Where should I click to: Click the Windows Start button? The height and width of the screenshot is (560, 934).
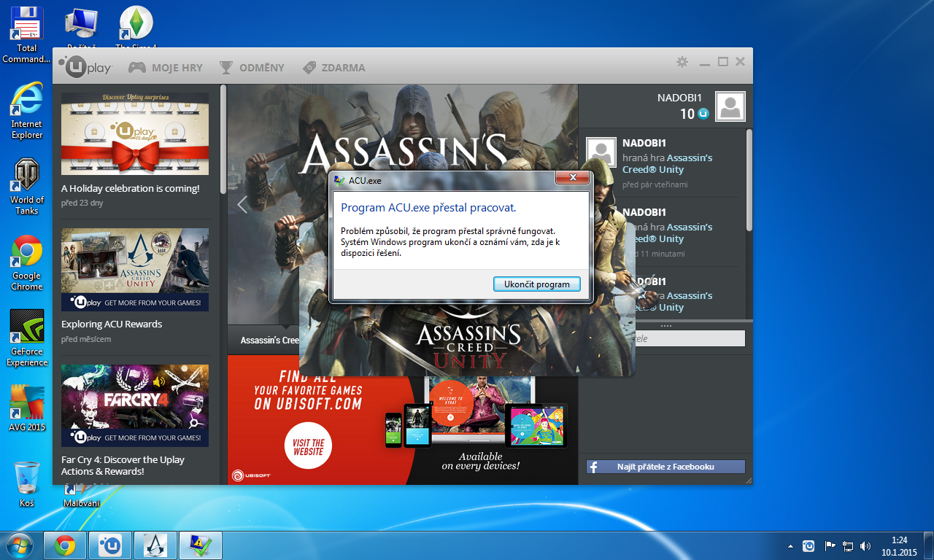(x=19, y=545)
